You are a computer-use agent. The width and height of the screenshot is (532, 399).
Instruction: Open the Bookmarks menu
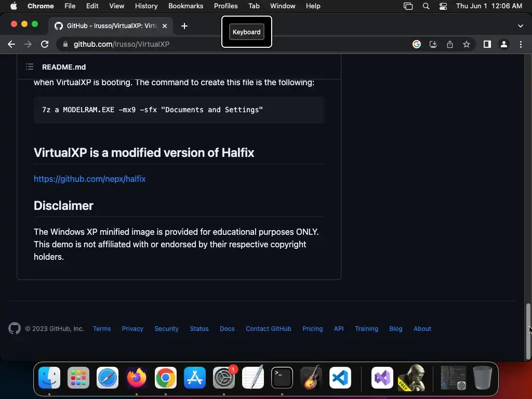coord(185,6)
